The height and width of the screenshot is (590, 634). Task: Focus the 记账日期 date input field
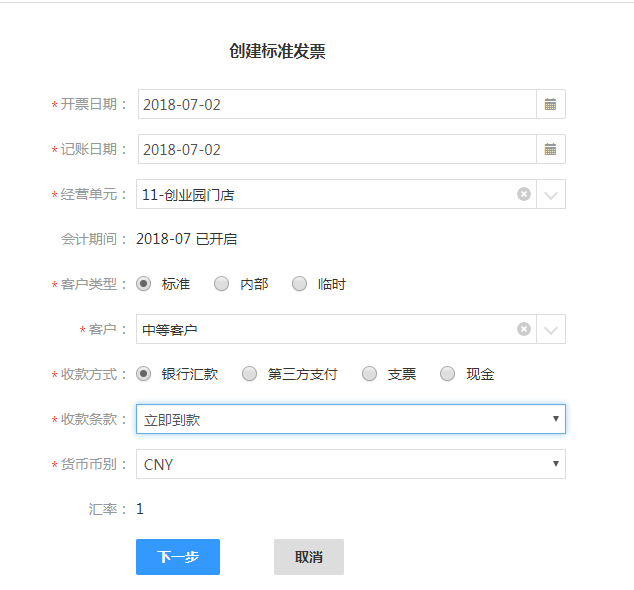pos(337,149)
